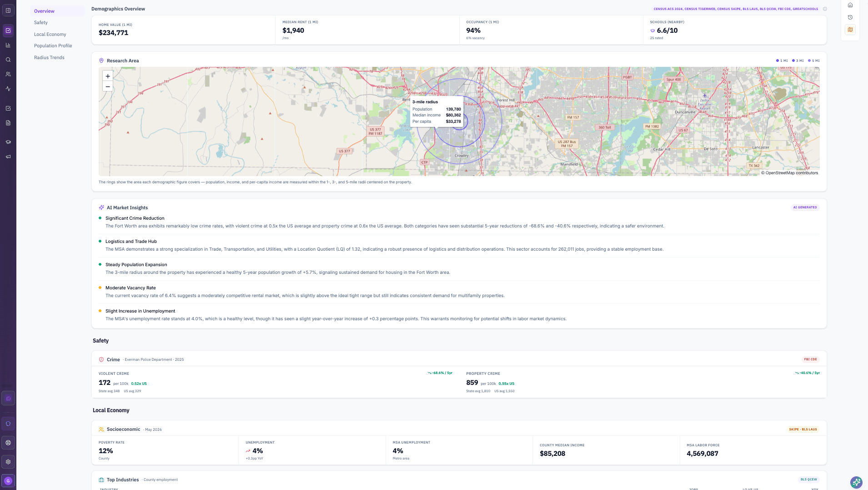Click the AI GENERATED badge
The image size is (868, 490).
[x=805, y=207]
